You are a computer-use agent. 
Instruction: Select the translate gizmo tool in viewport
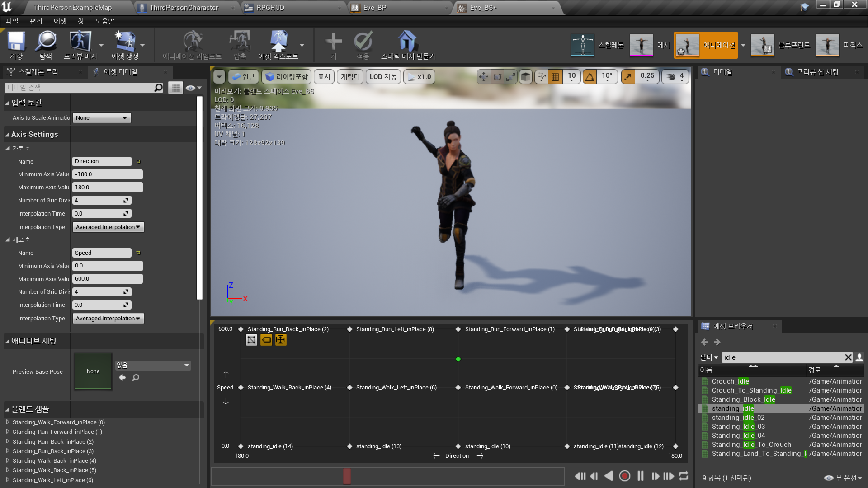pyautogui.click(x=483, y=77)
